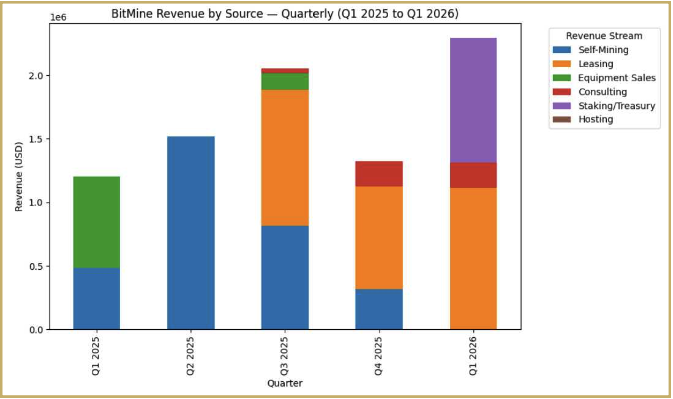Click the "Q1 2025" x-axis tick label
Viewport: 673px width, 399px height.
(96, 356)
